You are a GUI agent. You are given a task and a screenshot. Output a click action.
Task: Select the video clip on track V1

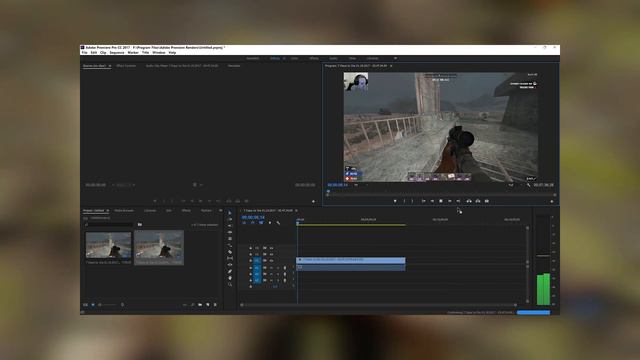click(351, 260)
